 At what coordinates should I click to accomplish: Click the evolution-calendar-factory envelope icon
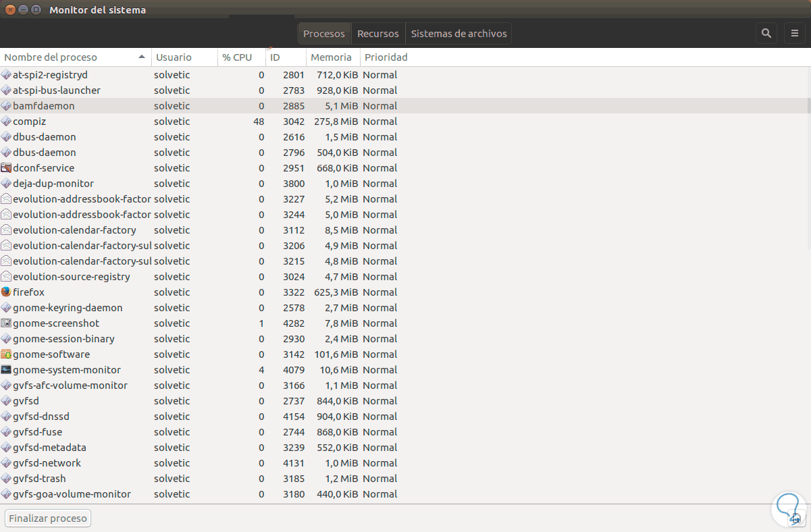click(x=6, y=230)
